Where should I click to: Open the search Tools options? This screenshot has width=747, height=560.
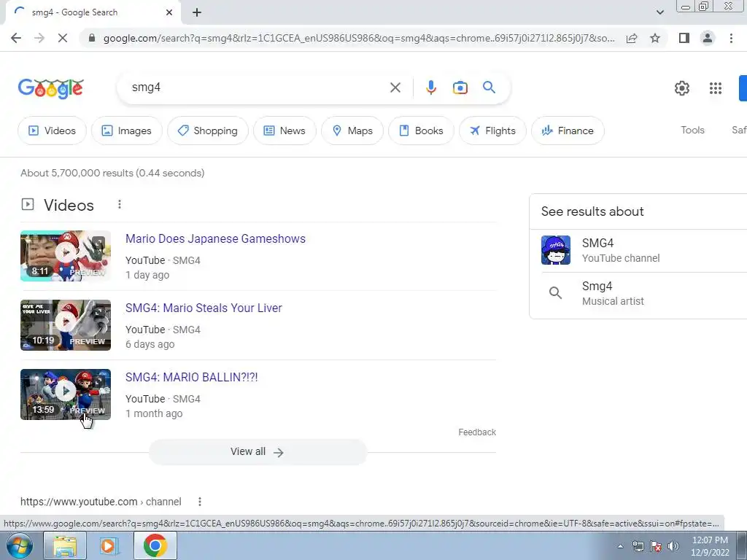pyautogui.click(x=692, y=130)
